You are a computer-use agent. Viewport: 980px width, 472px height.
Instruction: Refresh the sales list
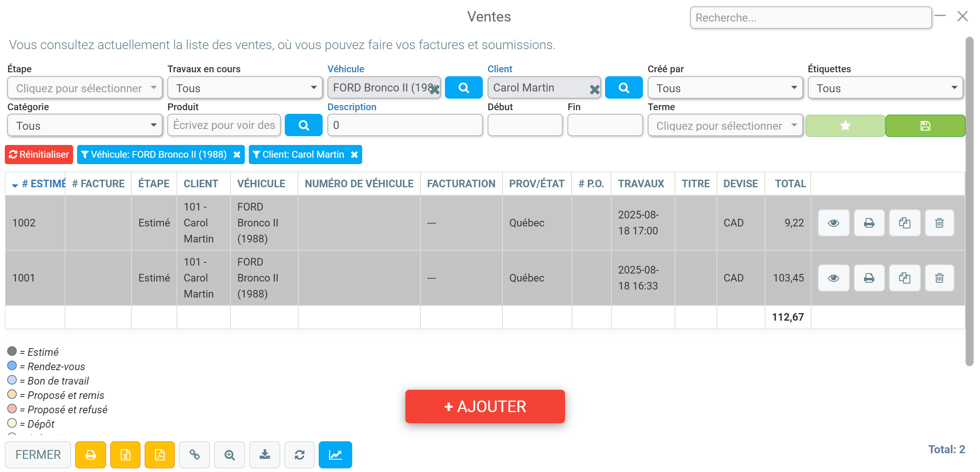(300, 455)
